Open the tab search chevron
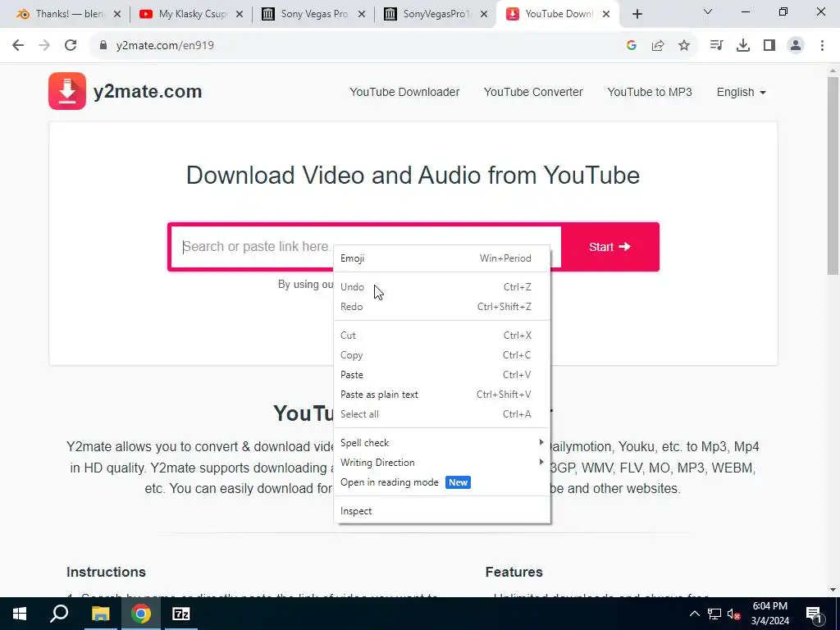The width and height of the screenshot is (840, 630). pos(708,11)
